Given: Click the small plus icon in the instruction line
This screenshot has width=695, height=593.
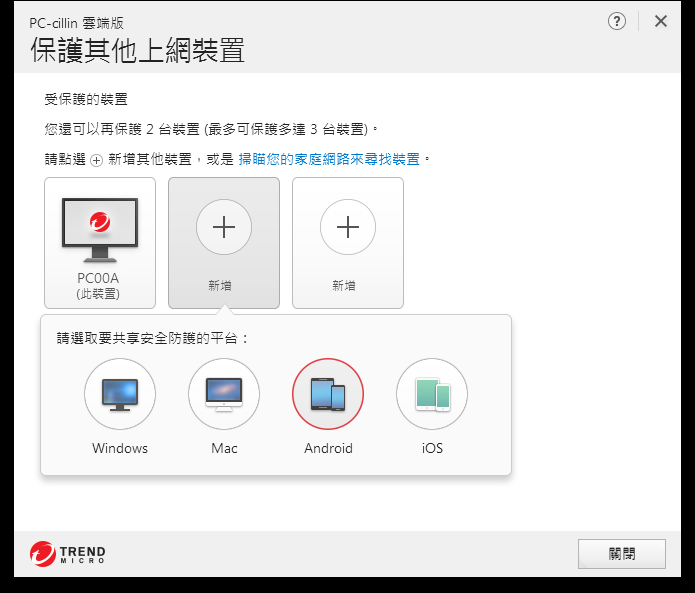Looking at the screenshot, I should [96, 160].
